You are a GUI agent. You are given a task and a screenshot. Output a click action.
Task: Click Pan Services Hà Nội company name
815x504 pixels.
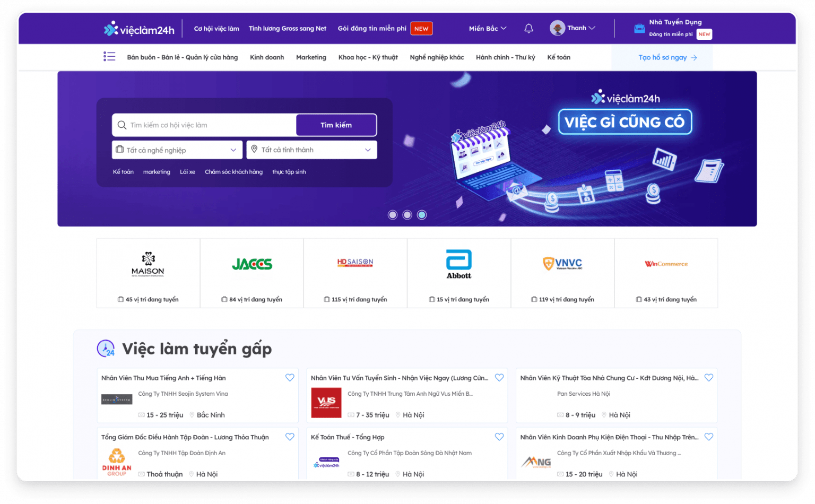(584, 394)
